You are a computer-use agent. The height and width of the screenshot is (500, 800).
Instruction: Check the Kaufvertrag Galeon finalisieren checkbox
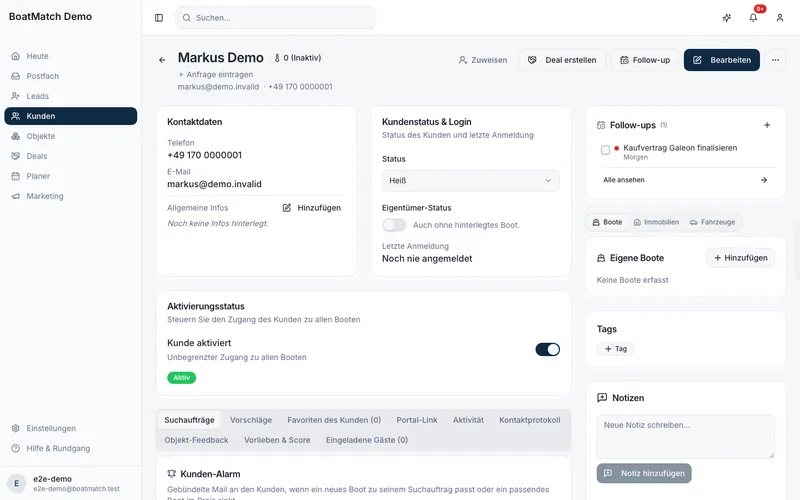(605, 150)
